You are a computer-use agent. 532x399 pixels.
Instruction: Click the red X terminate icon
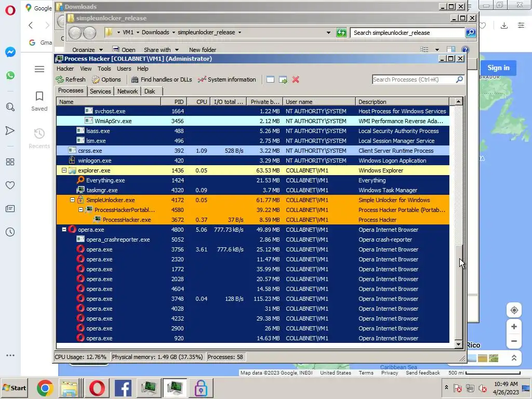296,79
